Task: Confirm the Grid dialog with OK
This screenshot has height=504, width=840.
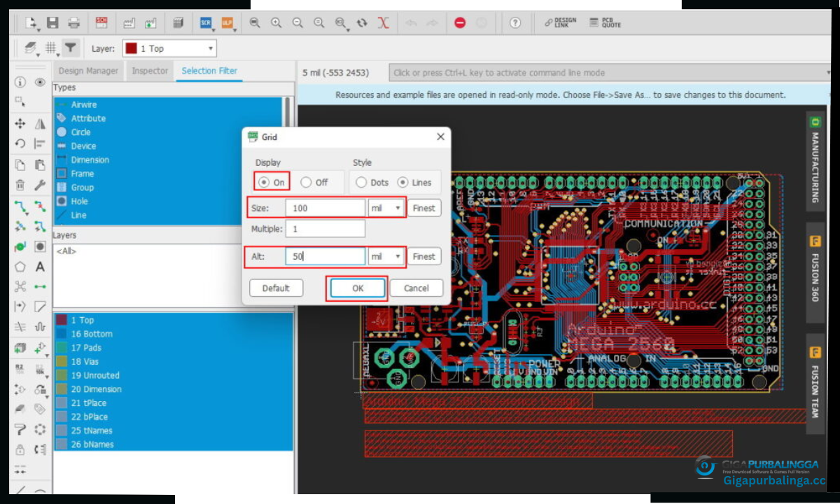Action: 358,288
